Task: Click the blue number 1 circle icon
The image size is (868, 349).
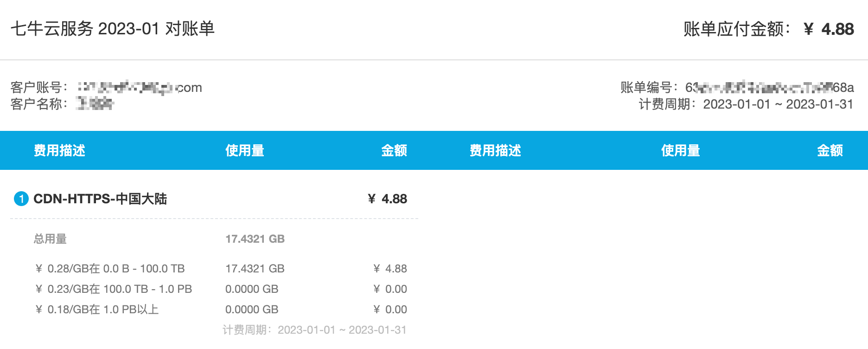Action: coord(21,199)
